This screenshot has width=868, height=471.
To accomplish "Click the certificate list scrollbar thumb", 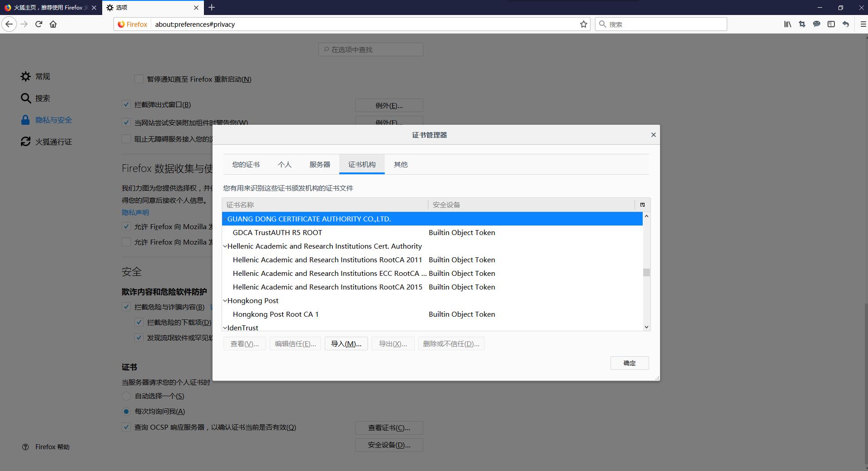I will (646, 272).
